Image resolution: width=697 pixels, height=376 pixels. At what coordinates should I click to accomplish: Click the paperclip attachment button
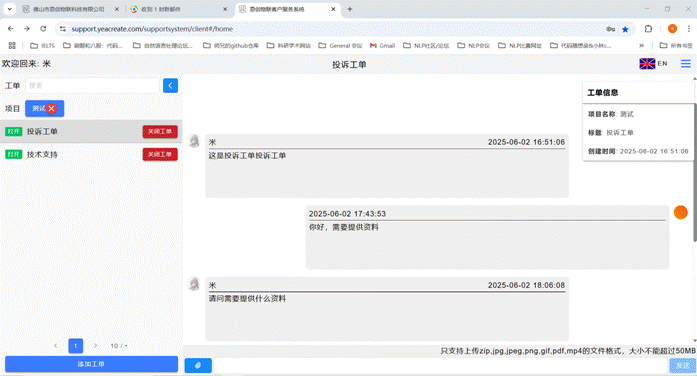coord(198,365)
